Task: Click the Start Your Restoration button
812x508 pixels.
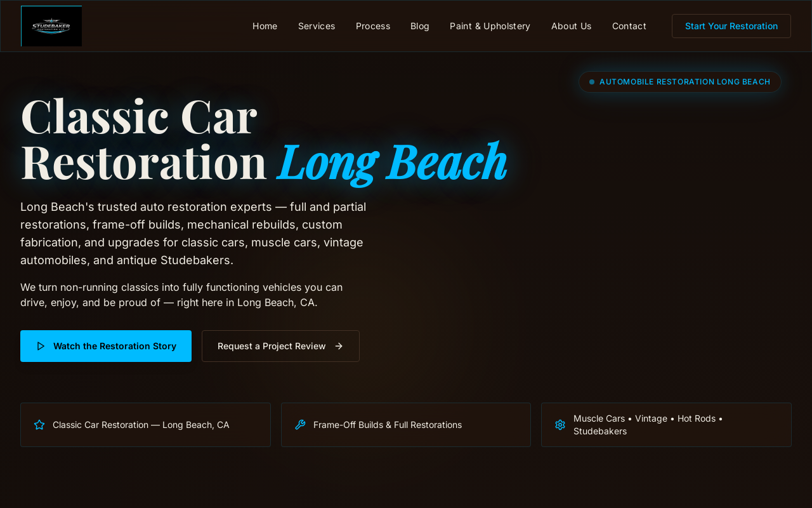Action: pyautogui.click(x=731, y=26)
